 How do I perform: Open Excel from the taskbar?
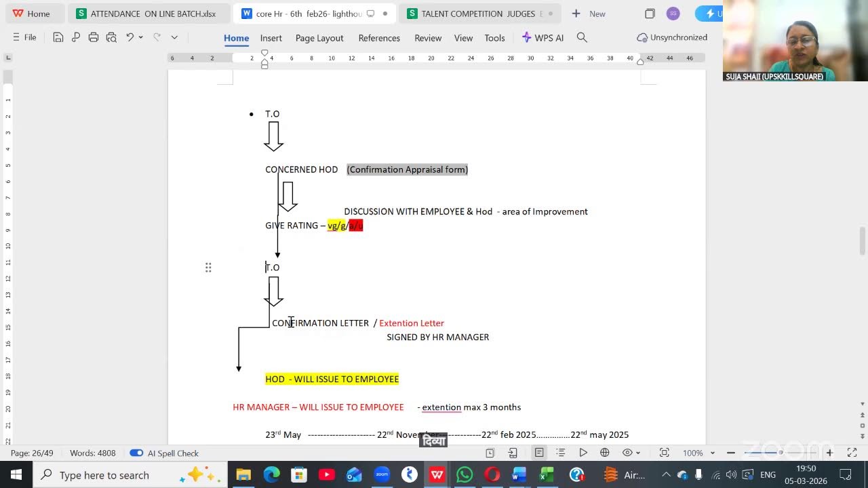point(547,475)
